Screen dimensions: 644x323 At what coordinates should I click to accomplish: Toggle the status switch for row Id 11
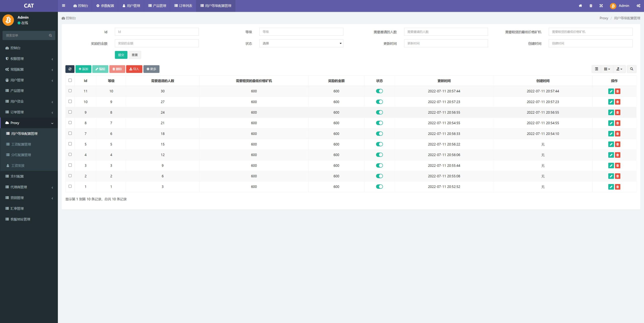379,91
